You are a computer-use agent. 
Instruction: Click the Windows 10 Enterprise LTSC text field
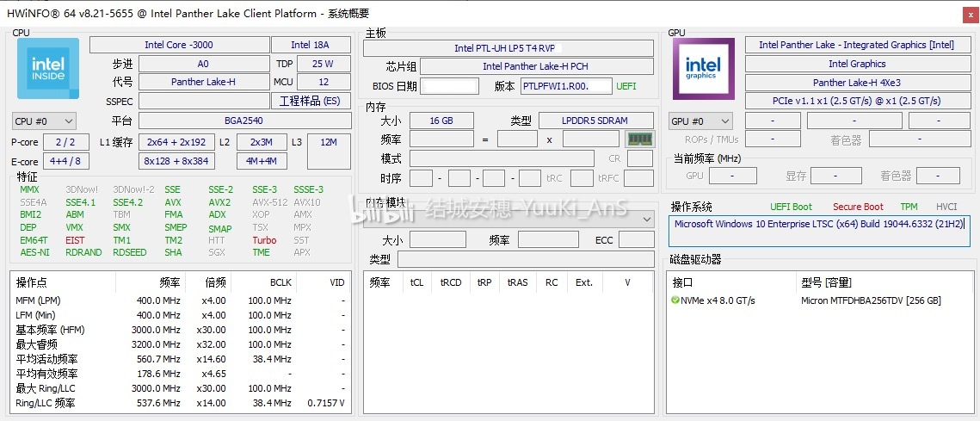click(819, 224)
